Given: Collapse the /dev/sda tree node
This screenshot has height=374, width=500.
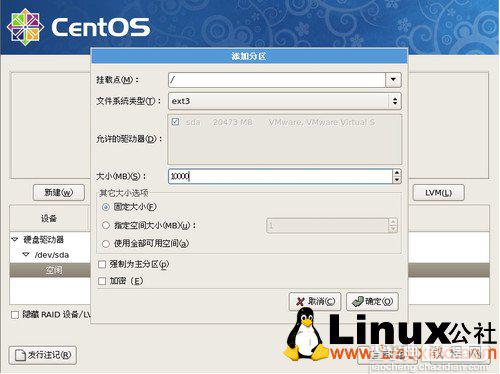Looking at the screenshot, I should [26, 255].
